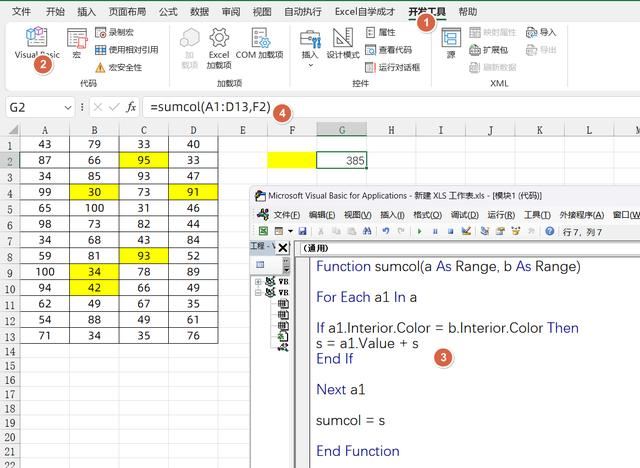Open VBA 工具(T) menu
The height and width of the screenshot is (468, 640).
point(537,215)
